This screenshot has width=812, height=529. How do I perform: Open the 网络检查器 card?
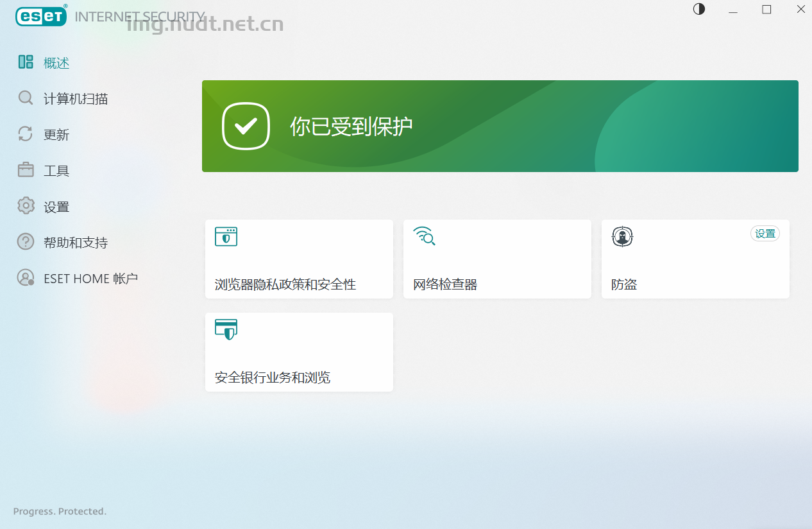497,259
